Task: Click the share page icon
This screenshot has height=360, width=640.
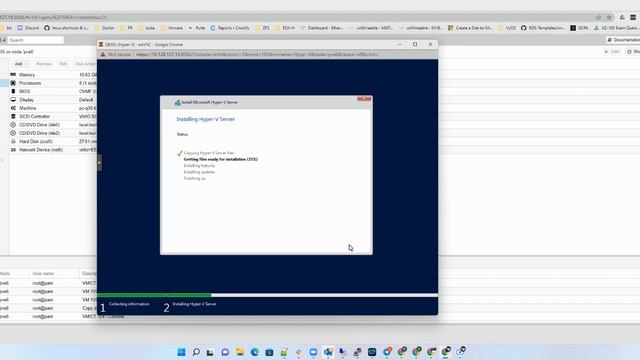Action: (x=598, y=18)
